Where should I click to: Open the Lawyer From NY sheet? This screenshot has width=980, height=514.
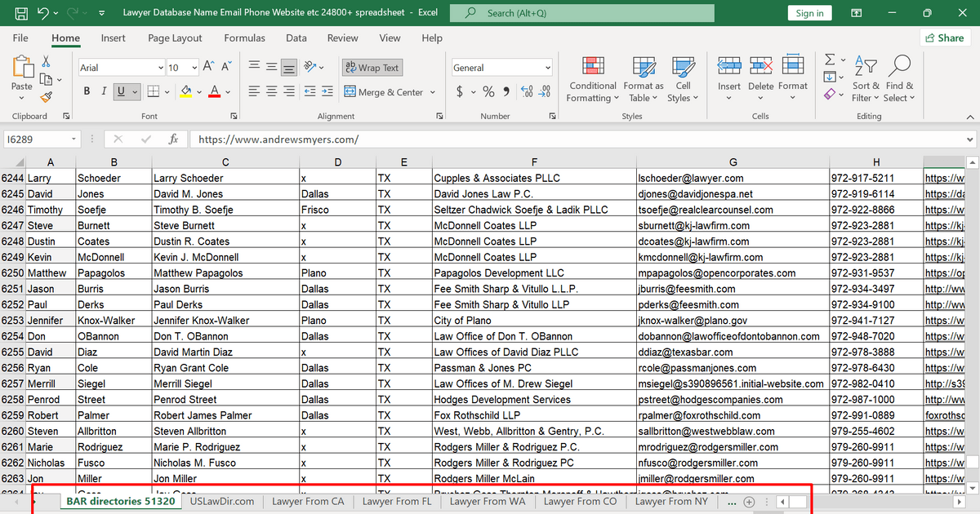[x=671, y=502]
